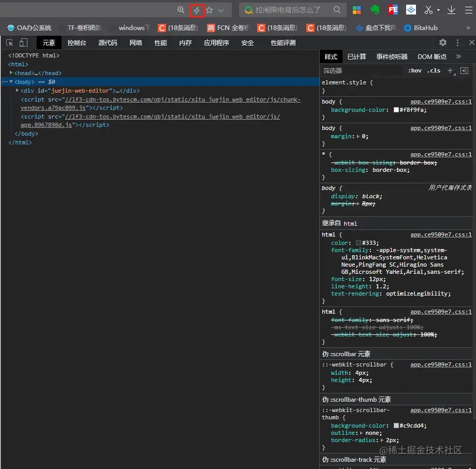Expand the head element node
The height and width of the screenshot is (469, 476).
pos(11,73)
